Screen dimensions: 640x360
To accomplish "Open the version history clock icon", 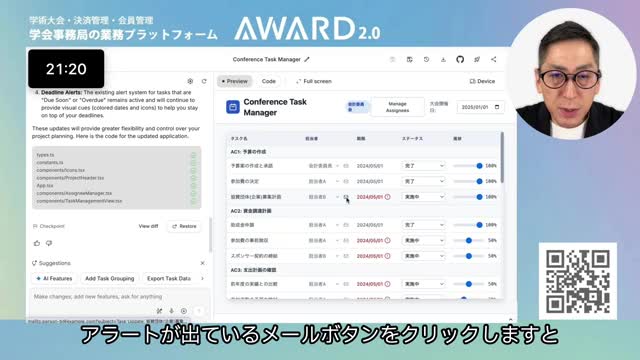I will tap(426, 60).
